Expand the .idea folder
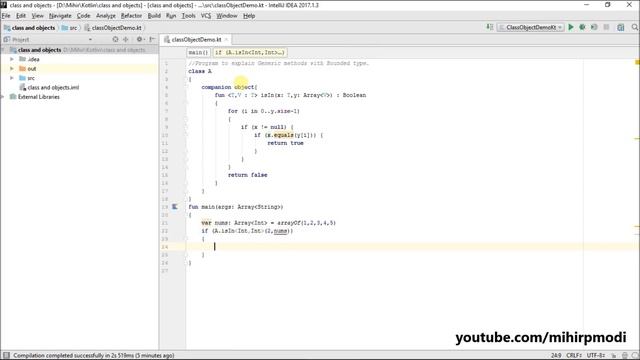Viewport: 640px width, 360px height. pyautogui.click(x=12, y=59)
